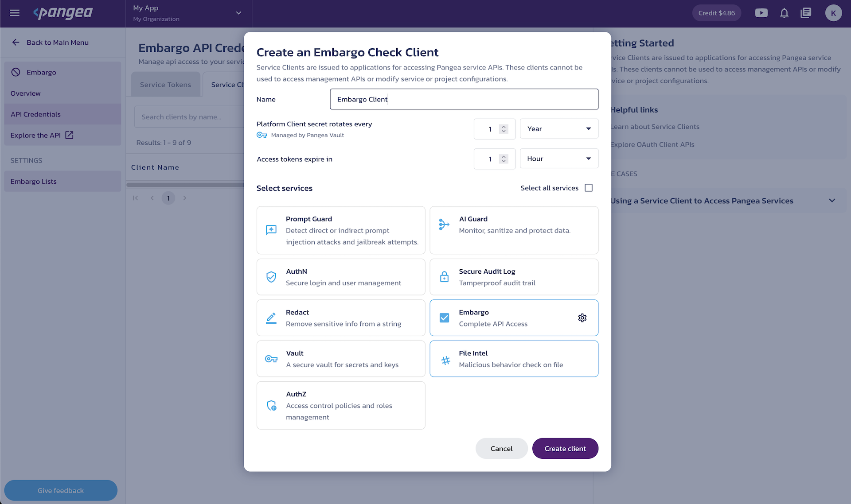Click Back to Main Menu
The image size is (851, 504).
point(57,43)
